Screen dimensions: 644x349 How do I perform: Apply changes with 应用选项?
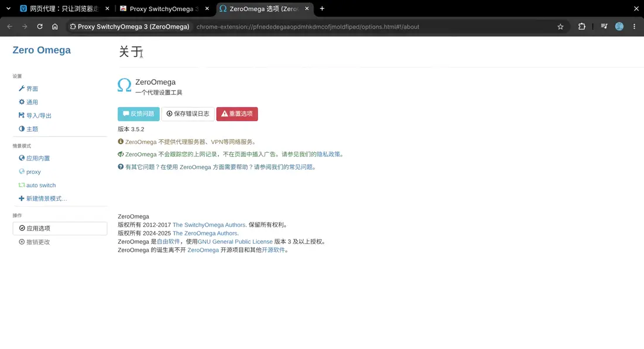coord(60,228)
